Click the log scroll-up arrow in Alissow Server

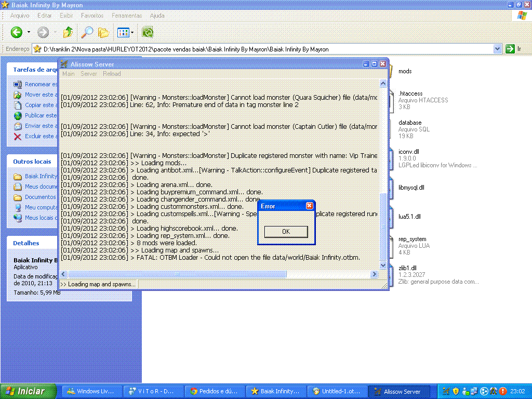(x=383, y=83)
